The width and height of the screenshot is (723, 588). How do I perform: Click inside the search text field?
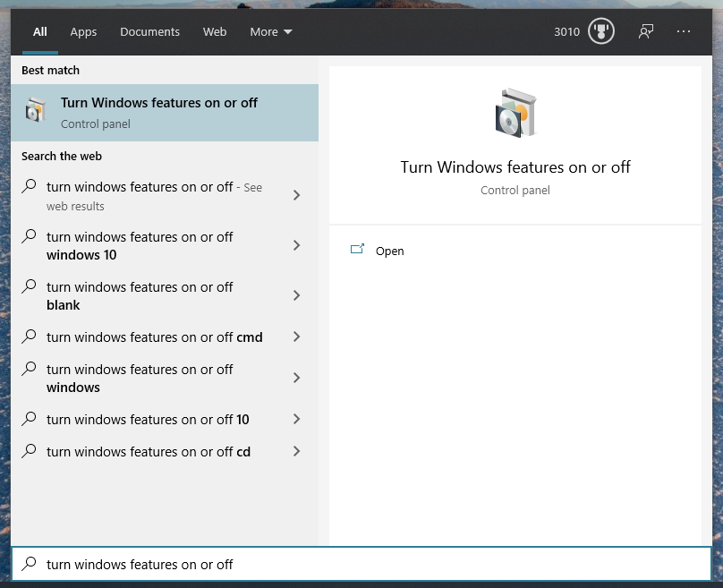[x=361, y=564]
